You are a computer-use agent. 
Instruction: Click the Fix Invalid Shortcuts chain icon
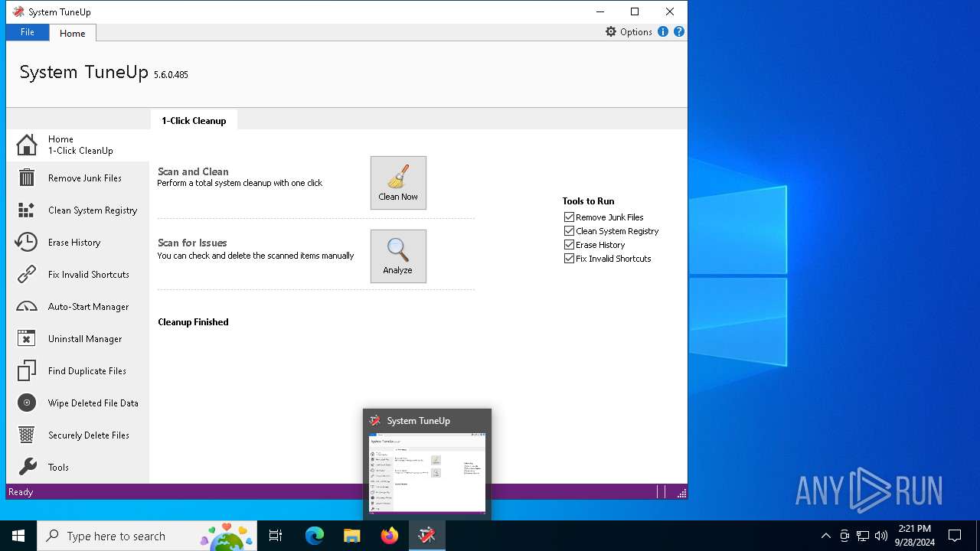pyautogui.click(x=27, y=274)
